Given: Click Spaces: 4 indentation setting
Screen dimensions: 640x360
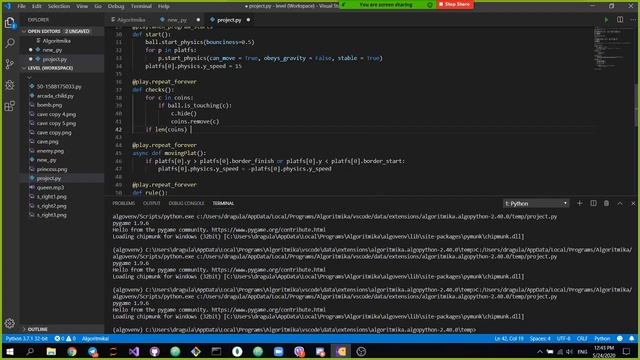Looking at the screenshot, I should (540, 338).
